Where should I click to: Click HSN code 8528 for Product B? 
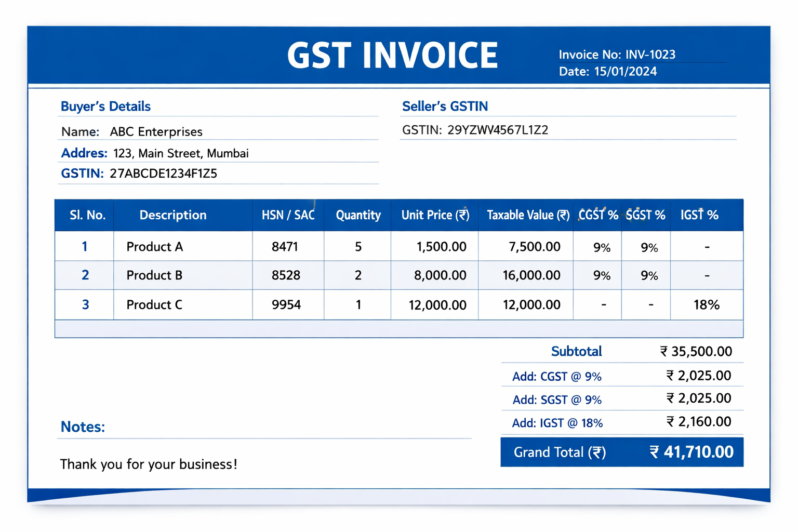click(288, 275)
